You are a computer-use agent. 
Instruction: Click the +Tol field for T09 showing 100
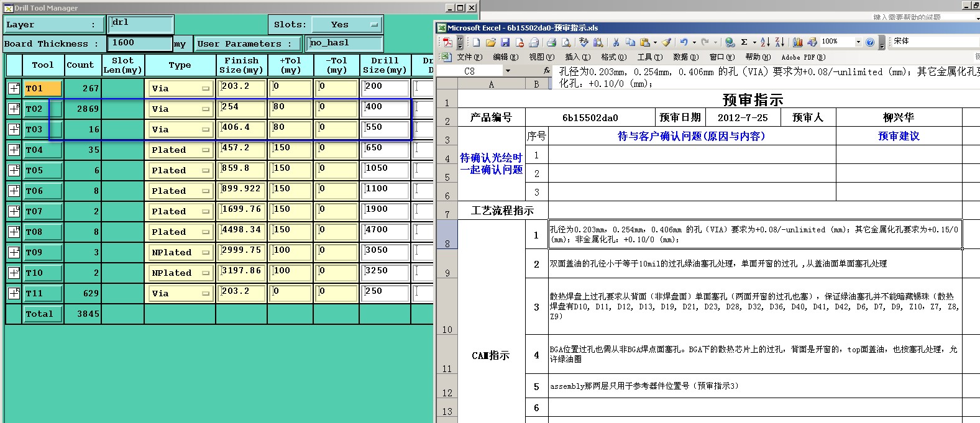tap(291, 252)
